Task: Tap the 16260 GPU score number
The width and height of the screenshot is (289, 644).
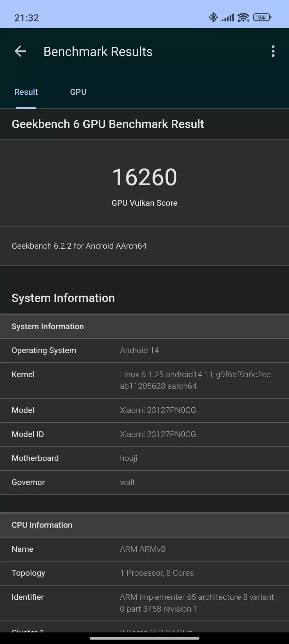Action: pyautogui.click(x=144, y=177)
